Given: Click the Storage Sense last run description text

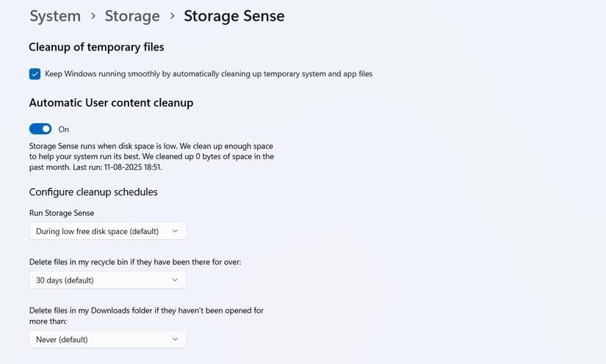Looking at the screenshot, I should click(x=151, y=156).
